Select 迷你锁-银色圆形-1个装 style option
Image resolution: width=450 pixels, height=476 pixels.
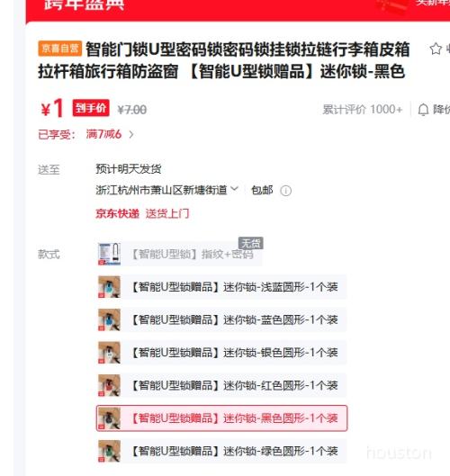click(x=221, y=353)
